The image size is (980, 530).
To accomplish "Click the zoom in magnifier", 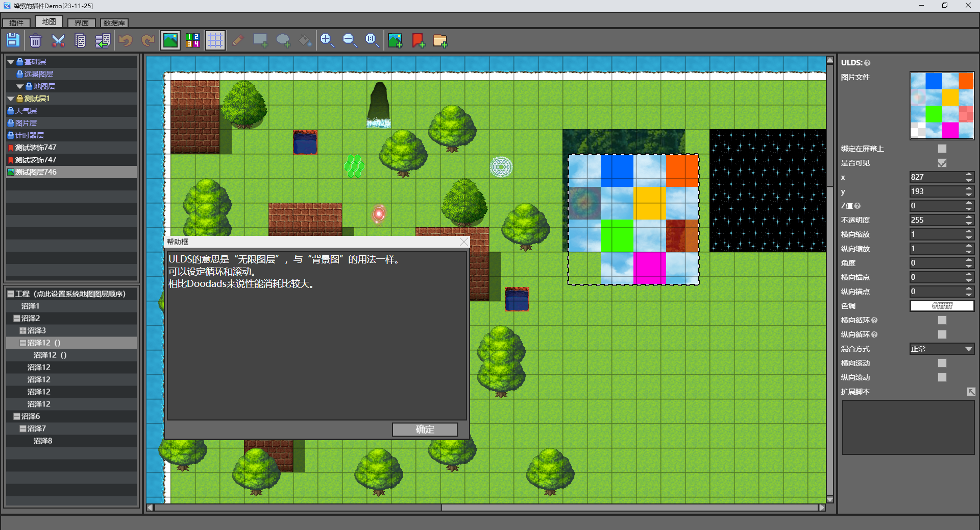I will 327,40.
